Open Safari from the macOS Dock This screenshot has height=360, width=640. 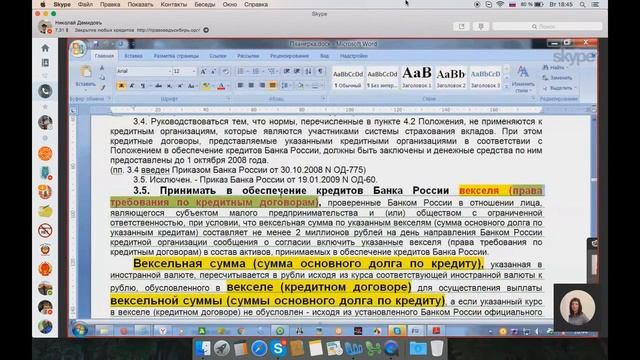[x=259, y=349]
